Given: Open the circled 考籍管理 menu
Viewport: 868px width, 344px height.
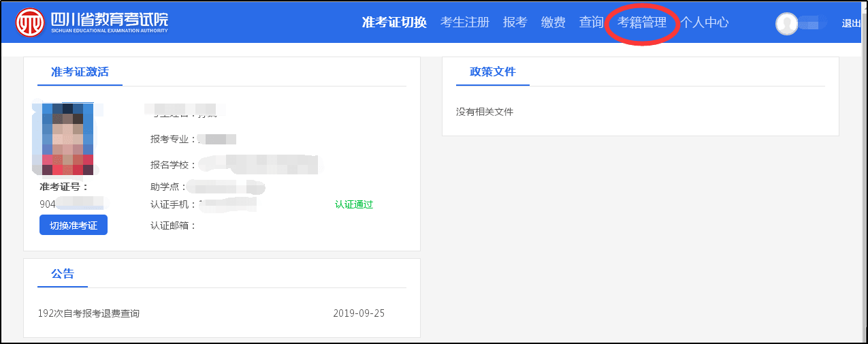Looking at the screenshot, I should [x=641, y=22].
